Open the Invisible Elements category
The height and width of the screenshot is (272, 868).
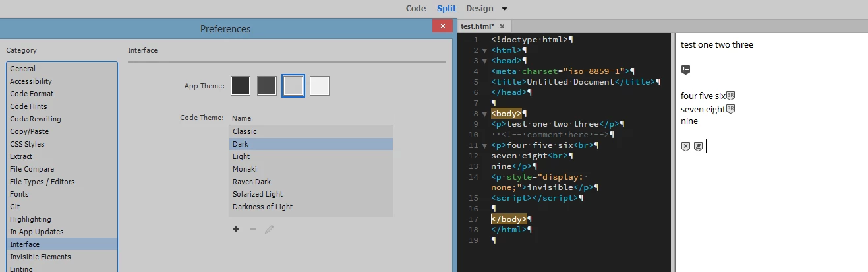click(62, 257)
